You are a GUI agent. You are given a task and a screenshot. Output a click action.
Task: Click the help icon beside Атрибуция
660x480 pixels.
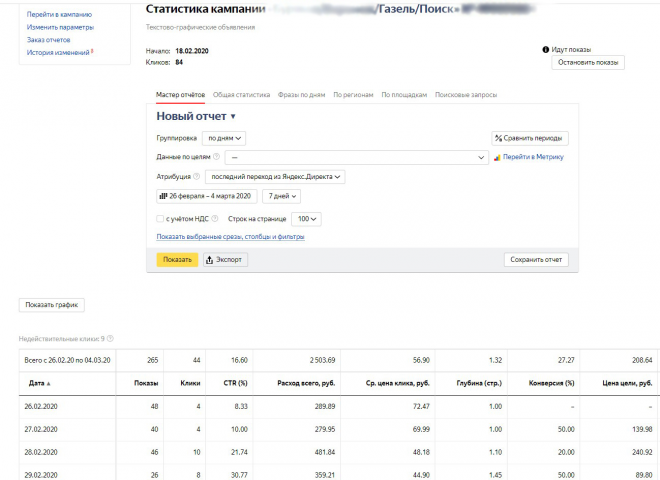(196, 176)
